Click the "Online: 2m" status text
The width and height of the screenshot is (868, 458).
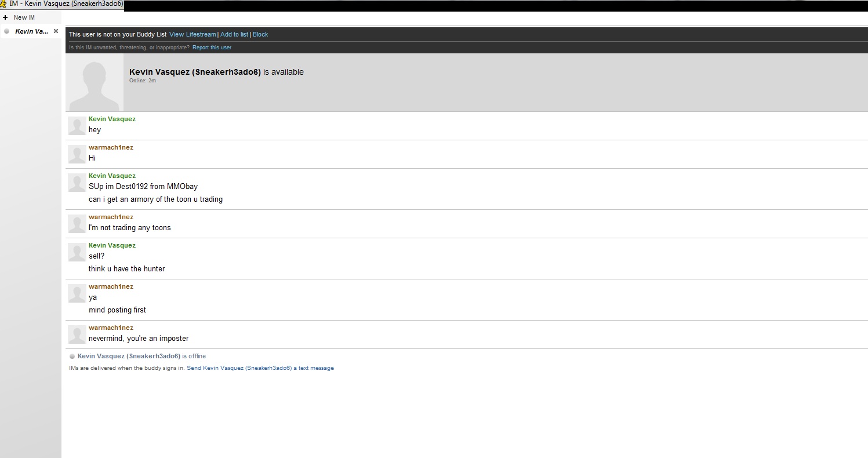143,81
